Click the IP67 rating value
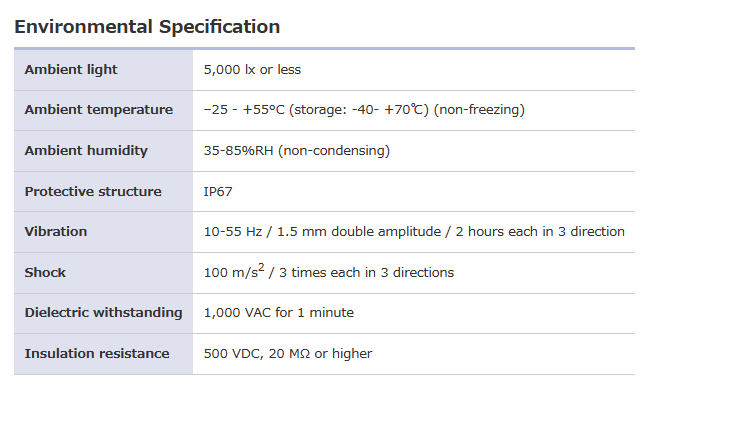The height and width of the screenshot is (431, 732). click(x=218, y=192)
